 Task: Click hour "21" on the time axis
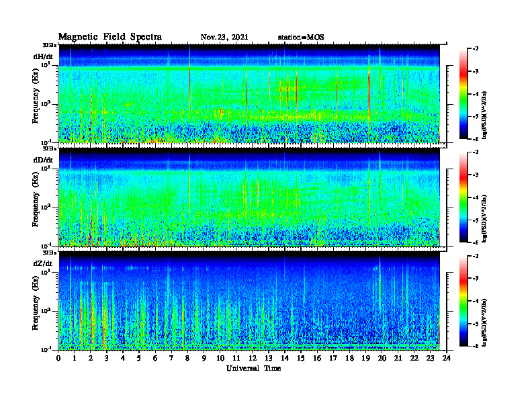[398, 359]
